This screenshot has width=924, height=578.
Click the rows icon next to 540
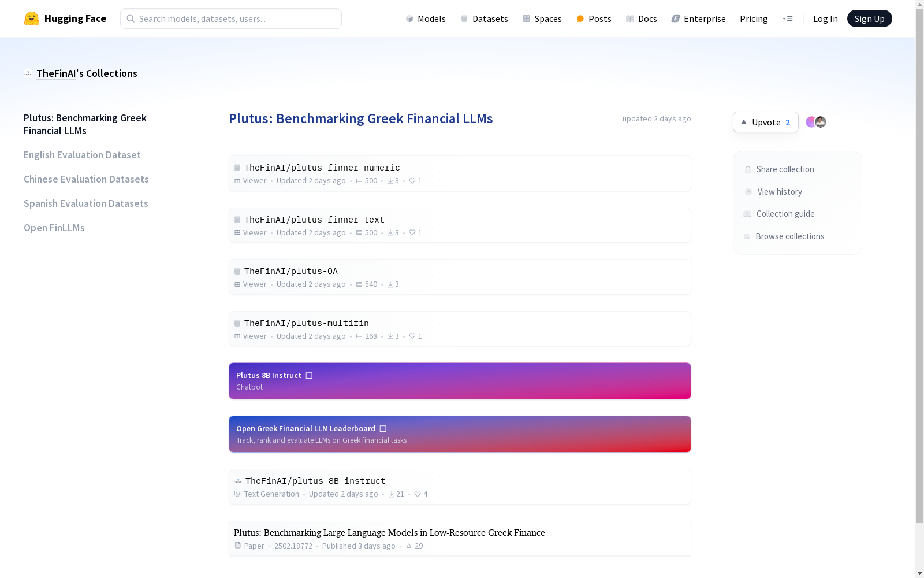pos(359,284)
